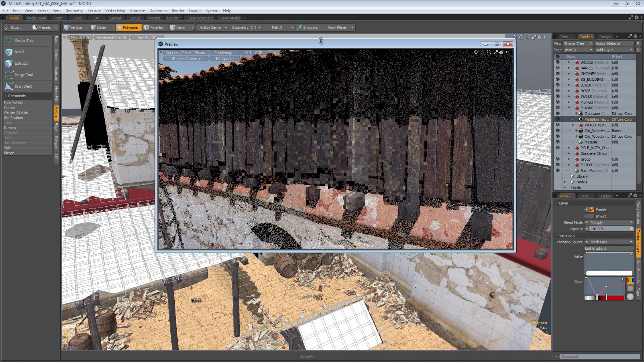
Task: Open Preview window settings gear
Action: pos(501,52)
